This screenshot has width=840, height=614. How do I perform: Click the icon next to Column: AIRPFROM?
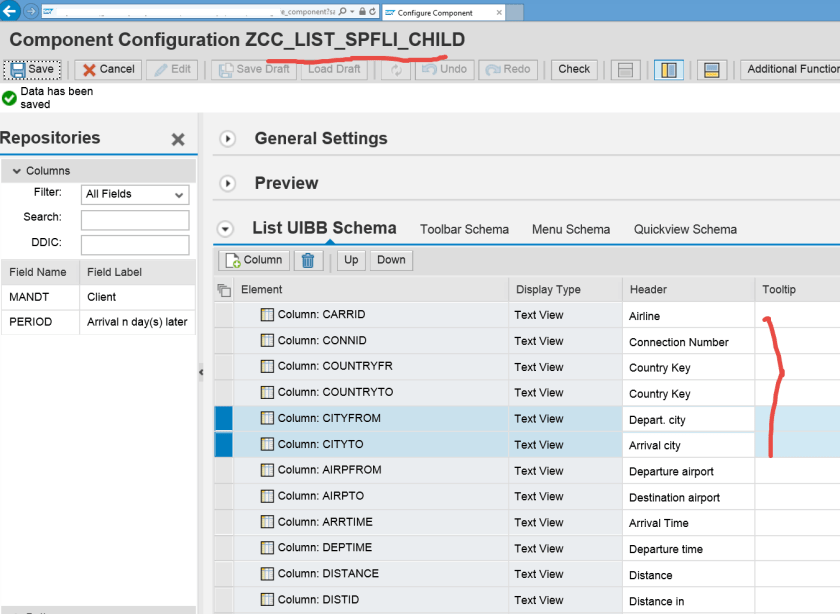267,471
